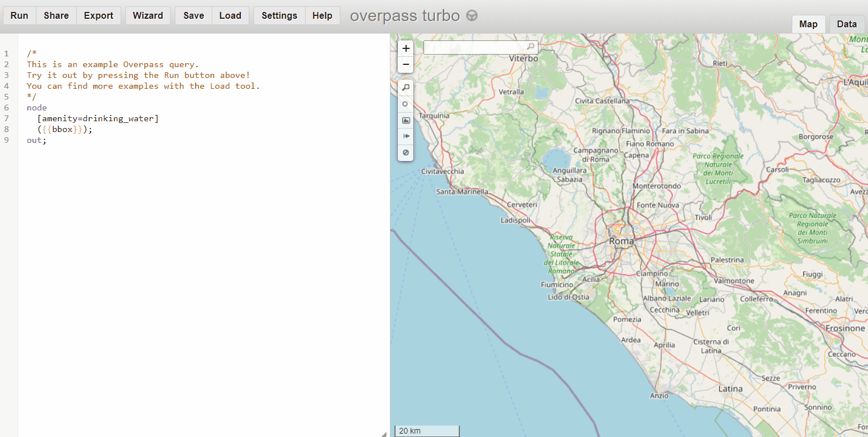Click the comment line 'This is an example Overpass query.'
Image resolution: width=868 pixels, height=437 pixels.
click(x=113, y=64)
